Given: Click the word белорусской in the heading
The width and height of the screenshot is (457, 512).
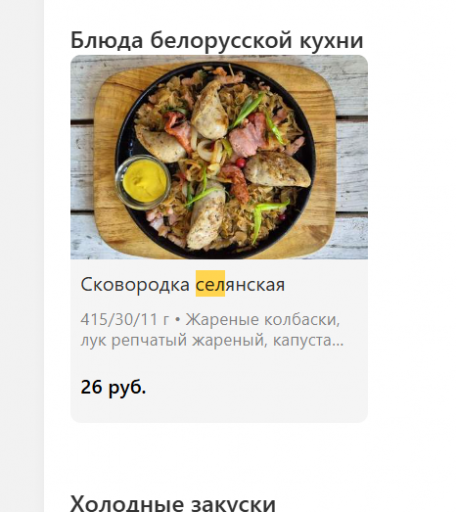Looking at the screenshot, I should [x=221, y=40].
